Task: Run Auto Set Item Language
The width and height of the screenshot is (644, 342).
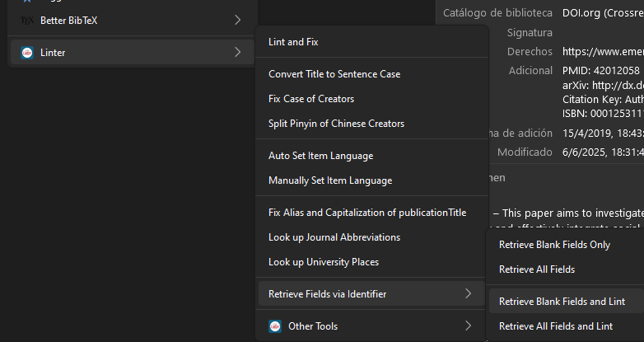Action: click(x=320, y=156)
